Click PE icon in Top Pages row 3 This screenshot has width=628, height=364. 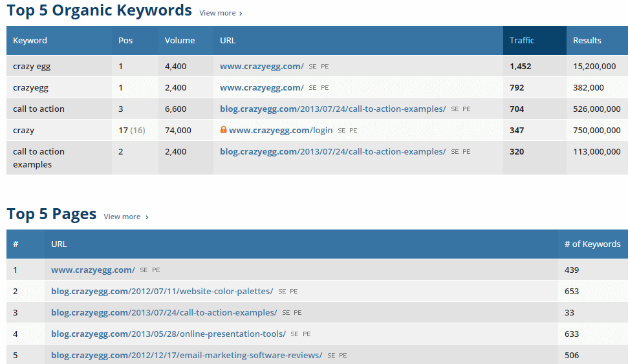298,313
